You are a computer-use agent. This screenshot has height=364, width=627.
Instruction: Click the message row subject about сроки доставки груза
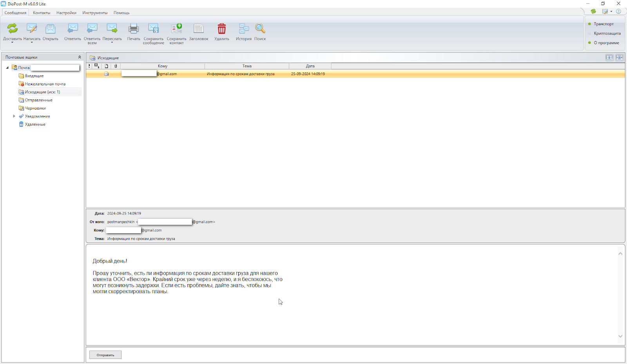[241, 74]
